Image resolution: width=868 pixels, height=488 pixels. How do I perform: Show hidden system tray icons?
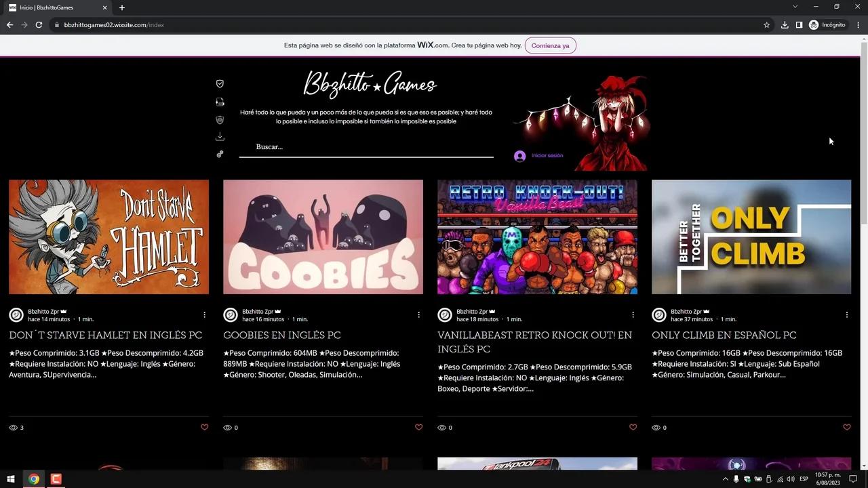[725, 479]
